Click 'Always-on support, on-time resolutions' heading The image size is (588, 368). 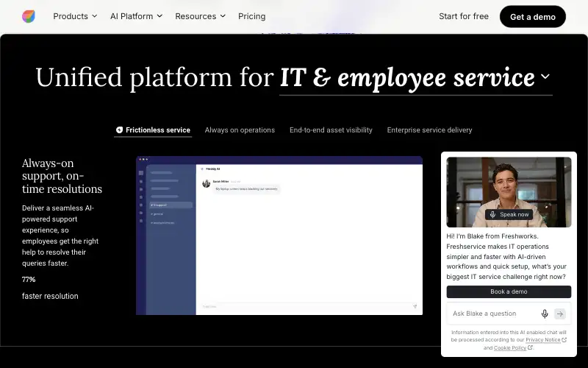[x=62, y=176]
